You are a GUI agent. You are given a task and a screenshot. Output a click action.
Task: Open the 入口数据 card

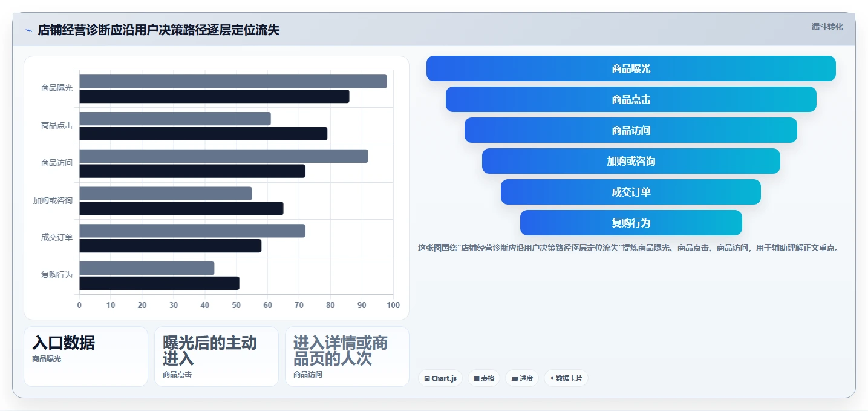[x=86, y=357]
